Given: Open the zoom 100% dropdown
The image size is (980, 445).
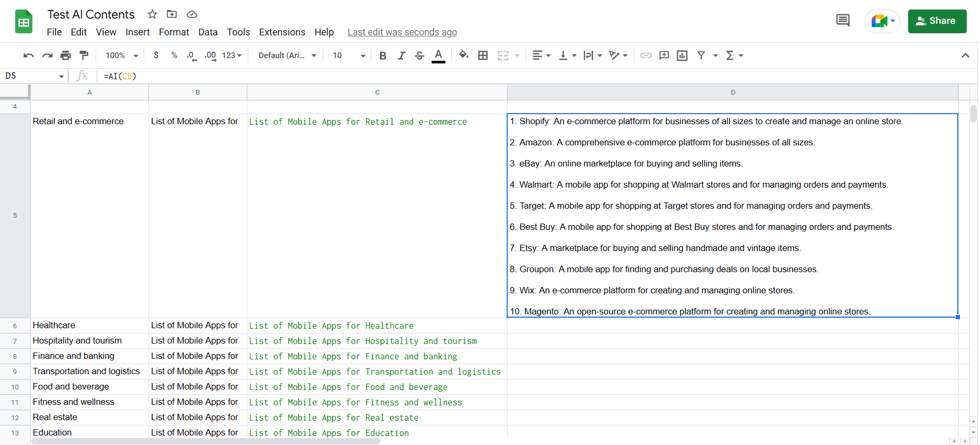Looking at the screenshot, I should click(122, 55).
